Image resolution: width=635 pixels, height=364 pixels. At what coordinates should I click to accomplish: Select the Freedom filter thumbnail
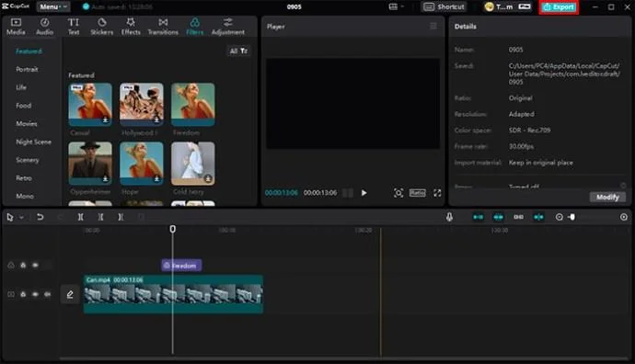[x=192, y=105]
